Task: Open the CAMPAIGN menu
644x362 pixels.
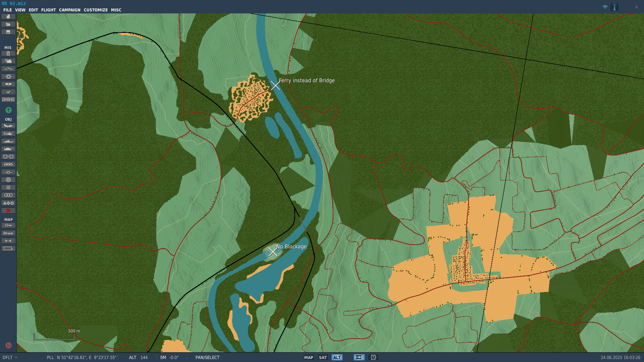Action: [70, 10]
